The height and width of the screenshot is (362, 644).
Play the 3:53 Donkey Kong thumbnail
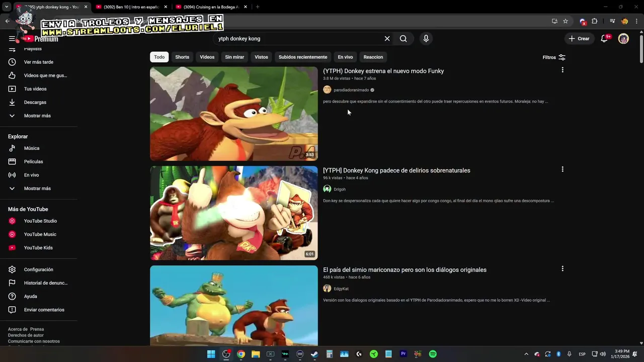point(234,114)
